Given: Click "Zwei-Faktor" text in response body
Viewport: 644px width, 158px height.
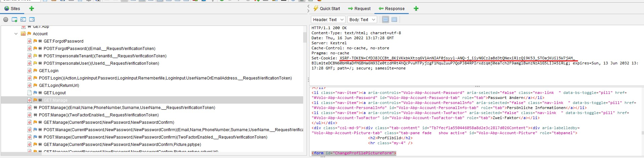Looking at the screenshot, I should tap(506, 118).
